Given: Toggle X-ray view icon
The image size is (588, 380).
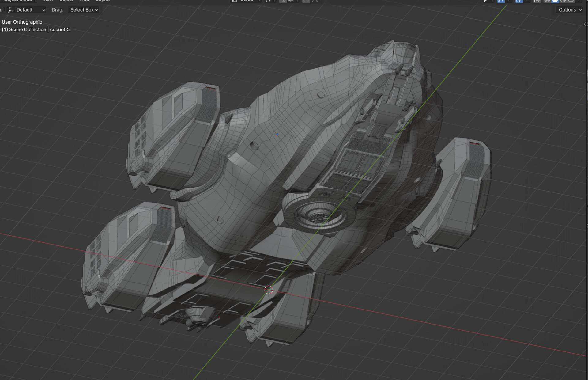Looking at the screenshot, I should pyautogui.click(x=537, y=1).
